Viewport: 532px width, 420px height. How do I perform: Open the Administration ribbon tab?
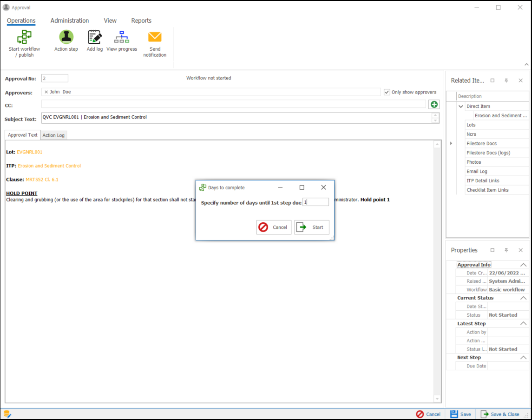(x=70, y=20)
